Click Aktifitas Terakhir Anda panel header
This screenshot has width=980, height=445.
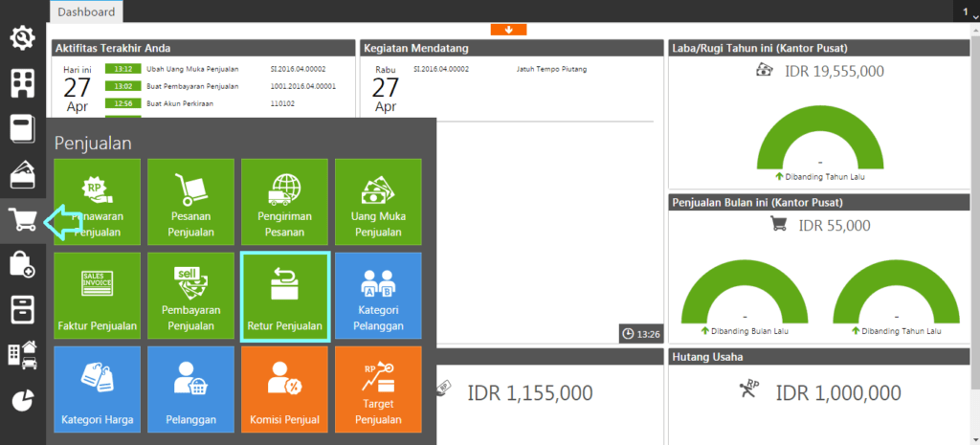(x=204, y=48)
